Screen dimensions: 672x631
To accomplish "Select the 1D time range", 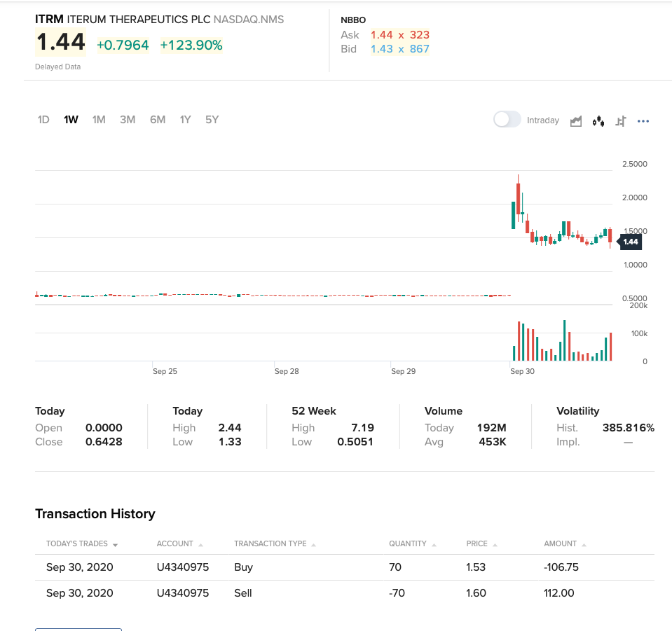I will pyautogui.click(x=43, y=120).
